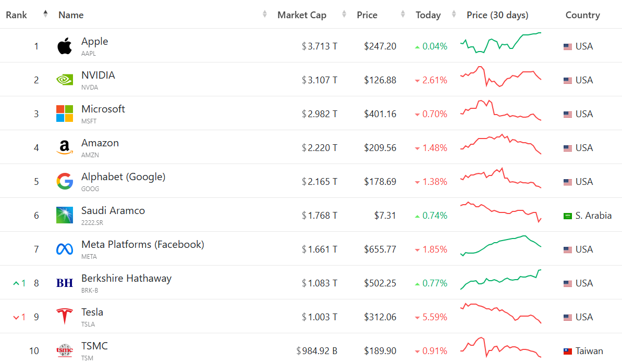Sort companies by Name column arrows

pyautogui.click(x=265, y=14)
